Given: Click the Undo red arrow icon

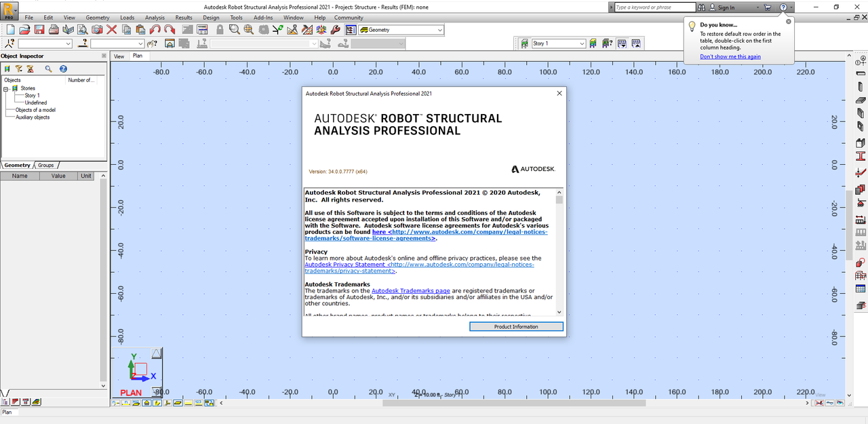Looking at the screenshot, I should [155, 30].
